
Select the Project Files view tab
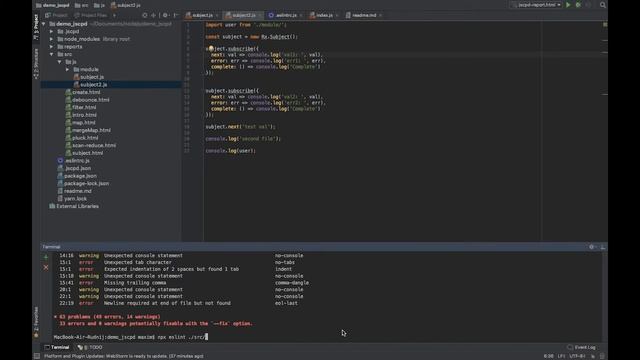[x=91, y=15]
